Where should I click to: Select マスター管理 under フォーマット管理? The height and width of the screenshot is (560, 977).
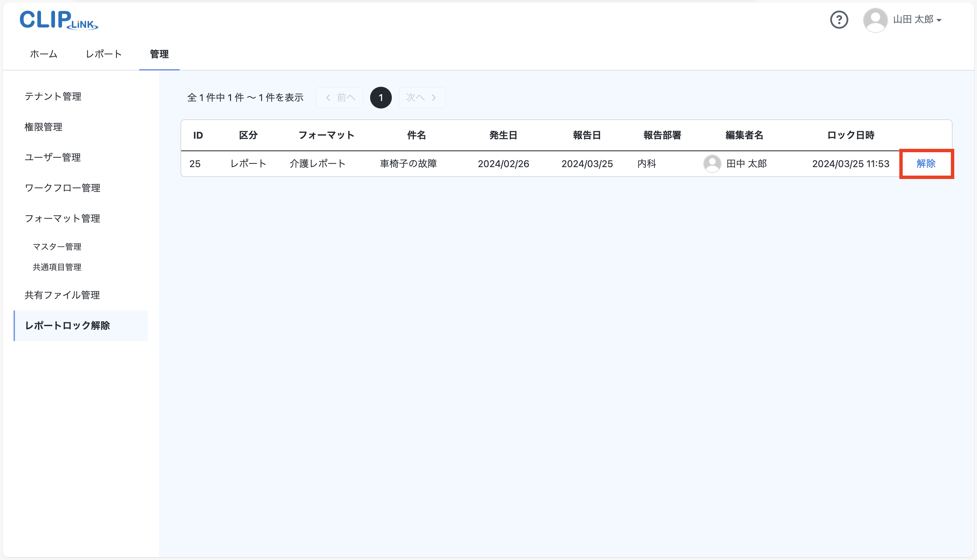pyautogui.click(x=57, y=246)
